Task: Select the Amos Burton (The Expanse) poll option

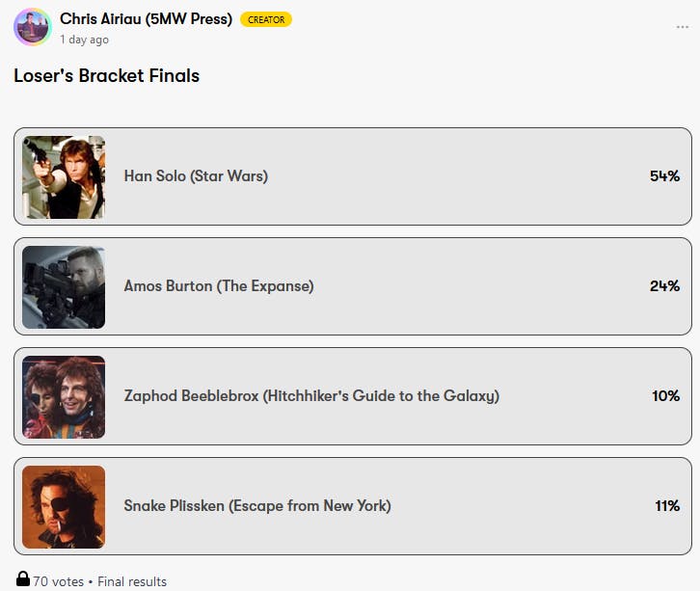Action: click(219, 286)
